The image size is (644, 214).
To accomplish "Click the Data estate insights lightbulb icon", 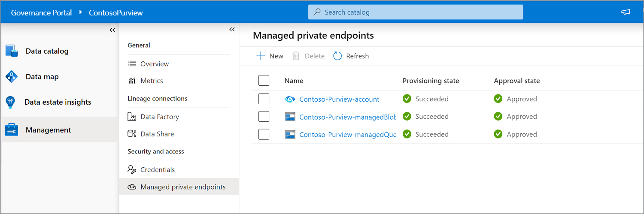I will 10,102.
